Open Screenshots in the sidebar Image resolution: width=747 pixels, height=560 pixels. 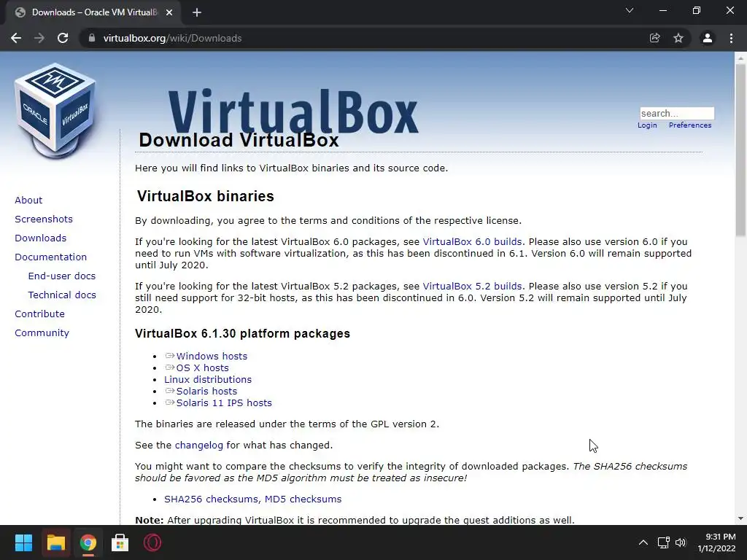[x=44, y=219]
